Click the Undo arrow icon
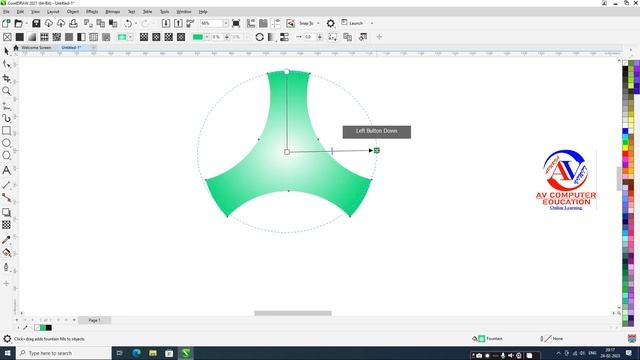 pos(128,23)
